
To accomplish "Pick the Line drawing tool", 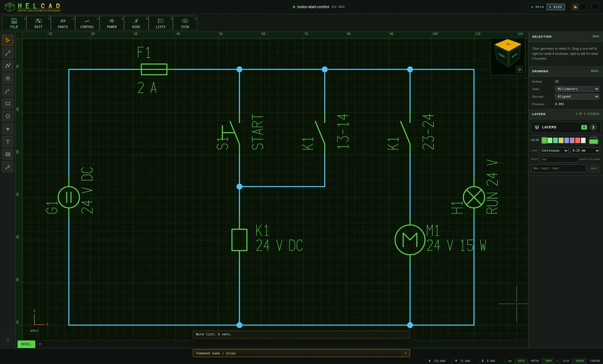I will point(8,53).
